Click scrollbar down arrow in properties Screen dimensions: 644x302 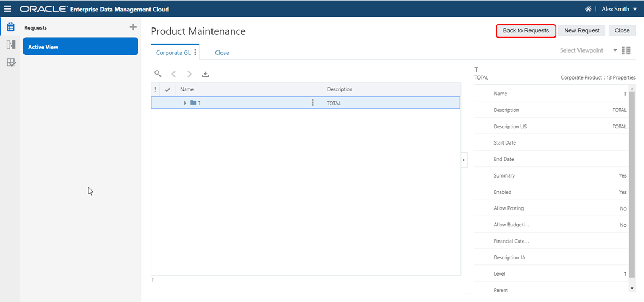(x=632, y=289)
